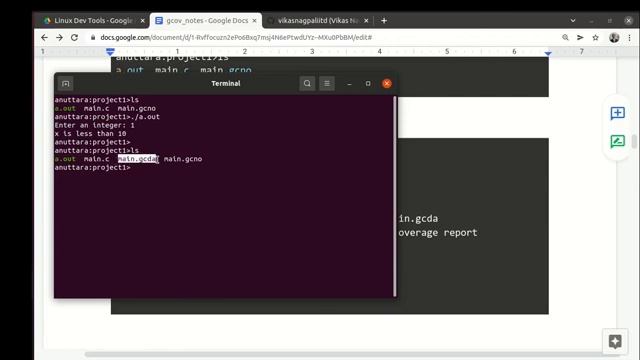Maximize the Terminal window

pos(368,83)
